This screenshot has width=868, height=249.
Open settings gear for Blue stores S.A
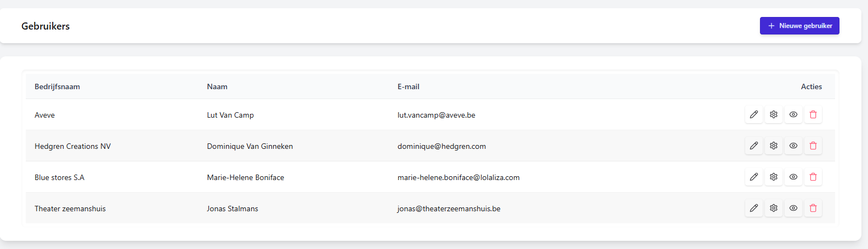coord(774,177)
